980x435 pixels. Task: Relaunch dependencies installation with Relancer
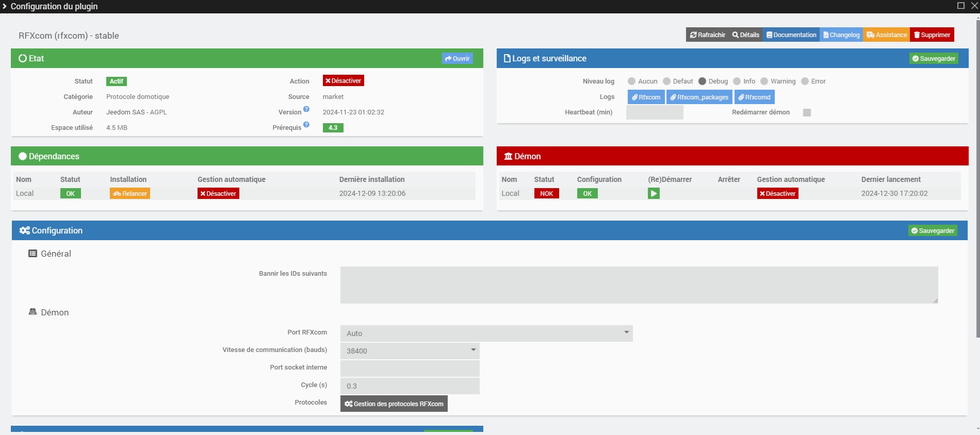point(130,194)
